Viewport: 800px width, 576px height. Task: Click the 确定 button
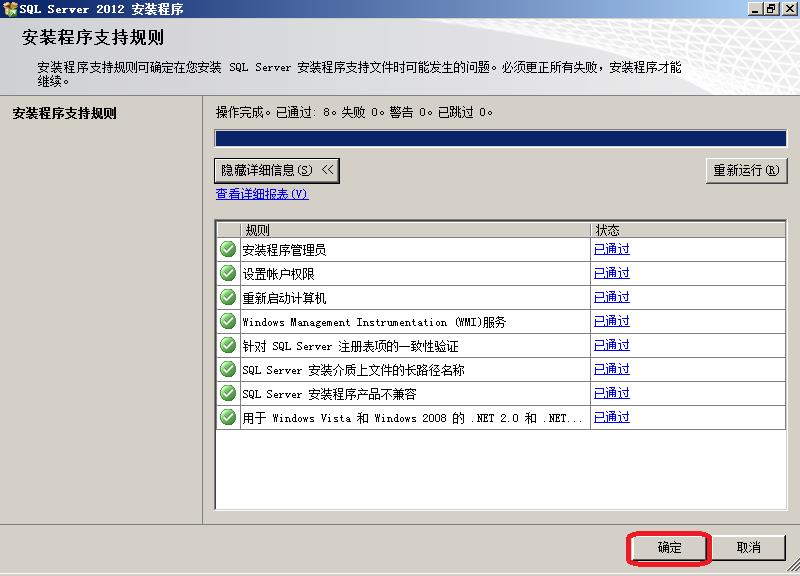coord(669,548)
